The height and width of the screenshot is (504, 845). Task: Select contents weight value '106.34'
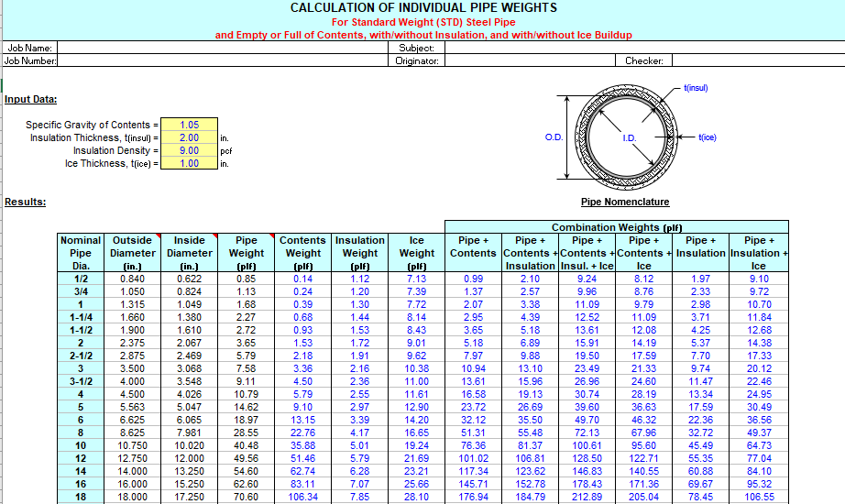coord(302,497)
